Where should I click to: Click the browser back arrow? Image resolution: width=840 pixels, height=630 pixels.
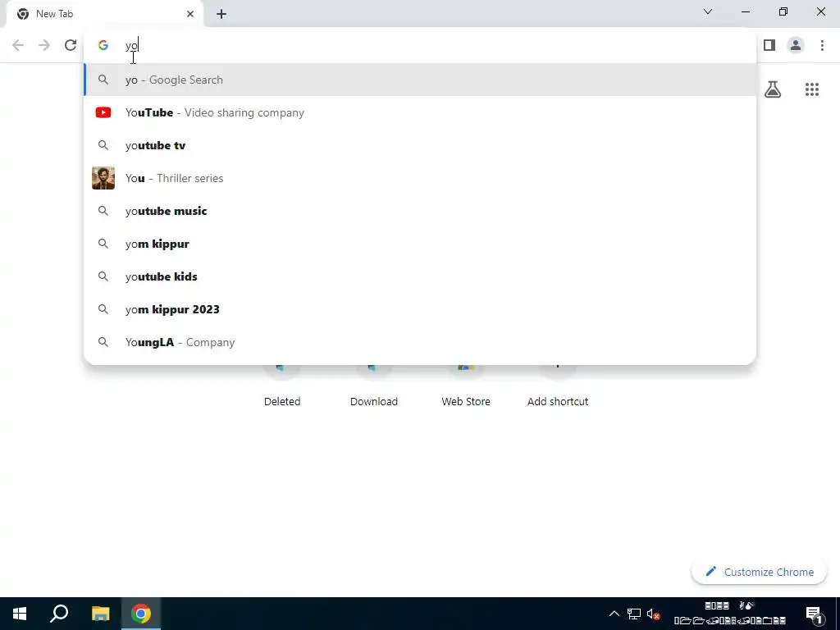coord(18,45)
